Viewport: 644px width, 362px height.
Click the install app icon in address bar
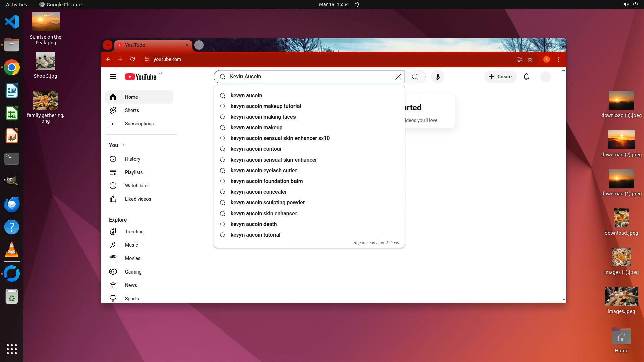[x=519, y=59]
